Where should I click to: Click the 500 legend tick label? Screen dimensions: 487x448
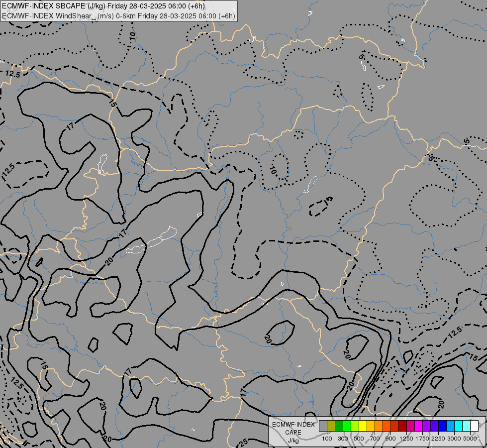click(359, 439)
